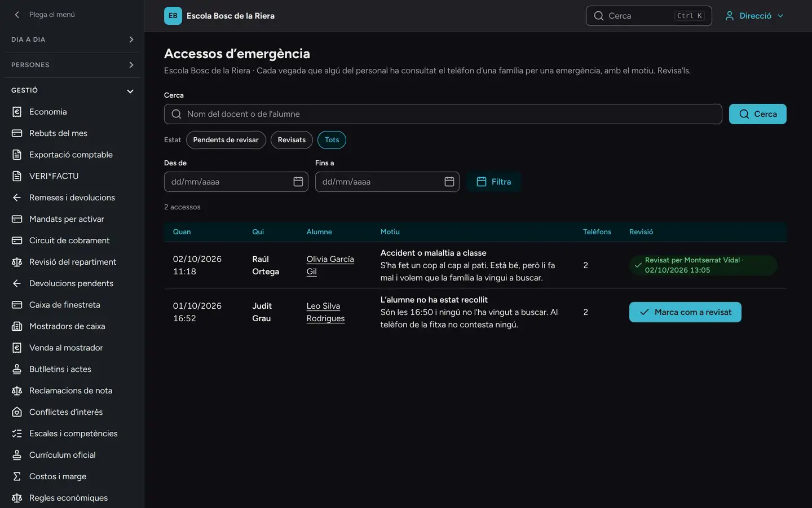Collapse sidebar with Plega el menú
Viewport: 812px width, 508px height.
[44, 15]
